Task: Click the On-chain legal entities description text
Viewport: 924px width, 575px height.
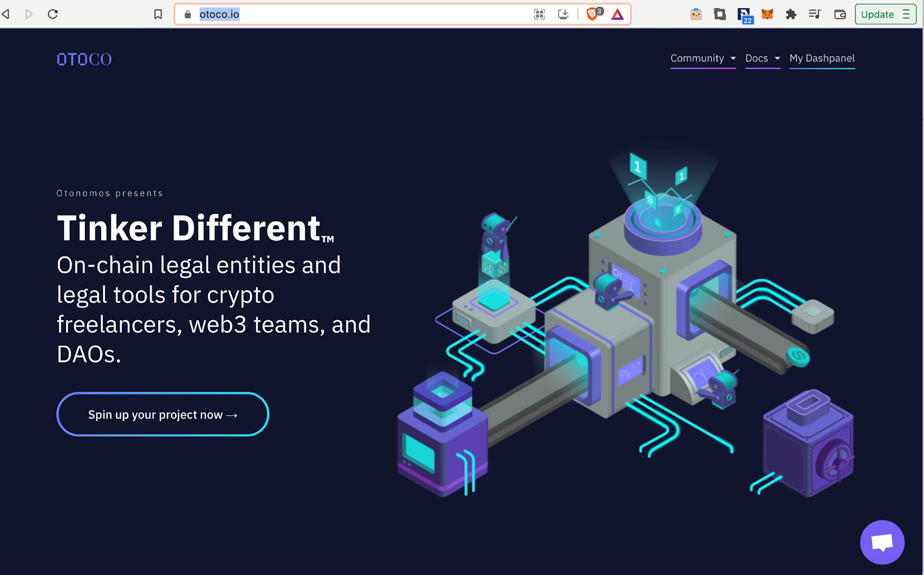Action: [214, 310]
